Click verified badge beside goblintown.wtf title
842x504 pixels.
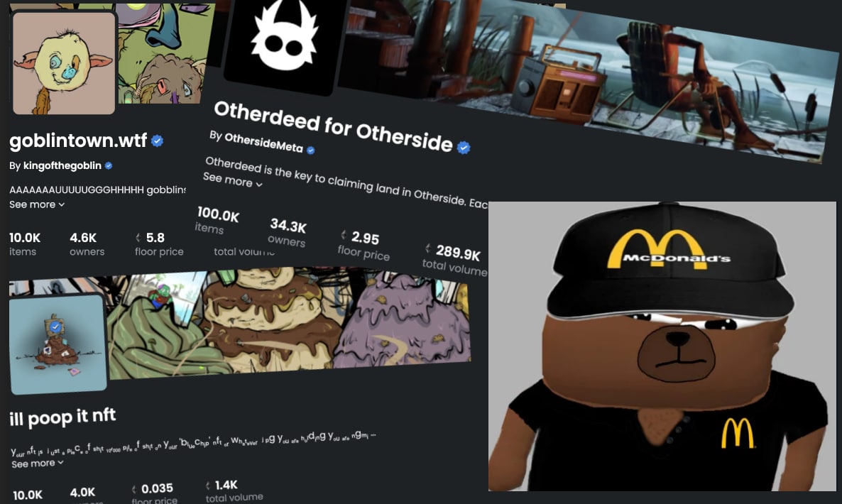click(157, 141)
